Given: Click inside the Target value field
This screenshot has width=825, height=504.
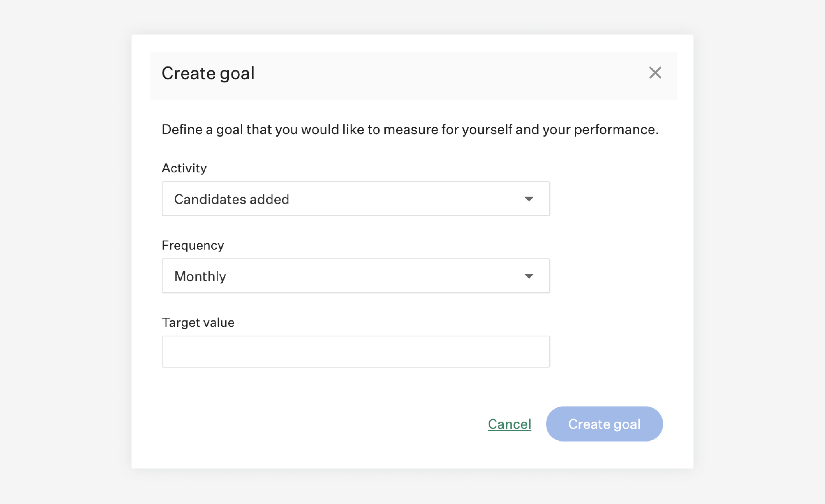Looking at the screenshot, I should point(355,351).
